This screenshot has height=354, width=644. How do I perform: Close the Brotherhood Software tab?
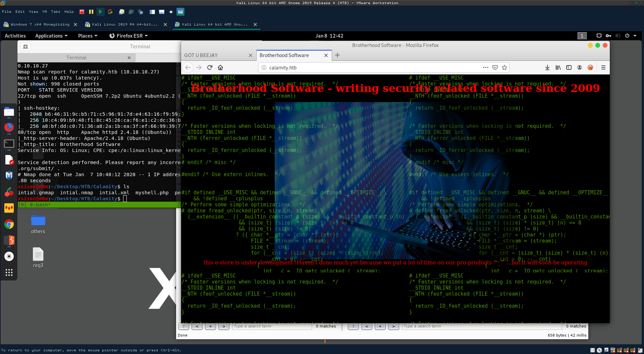pos(326,55)
